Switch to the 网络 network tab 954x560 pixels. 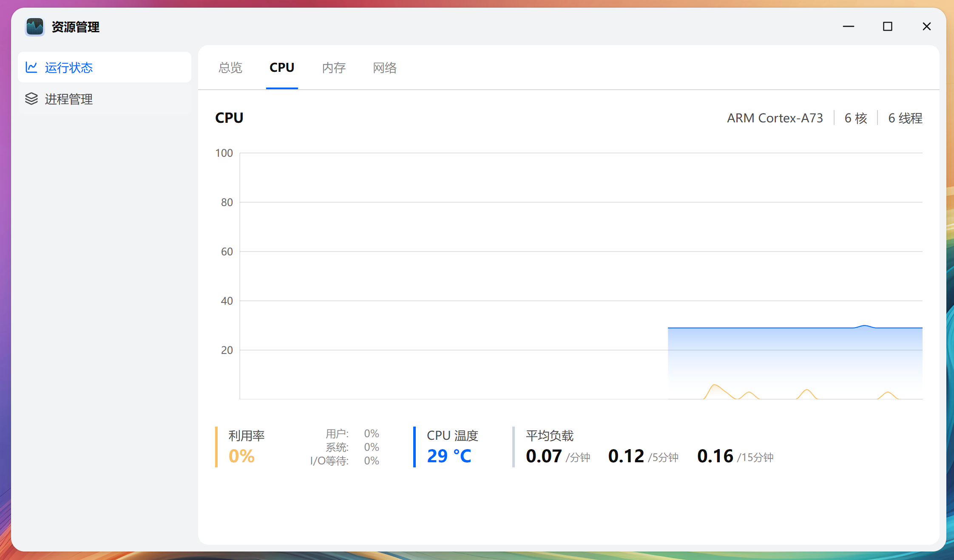(384, 68)
